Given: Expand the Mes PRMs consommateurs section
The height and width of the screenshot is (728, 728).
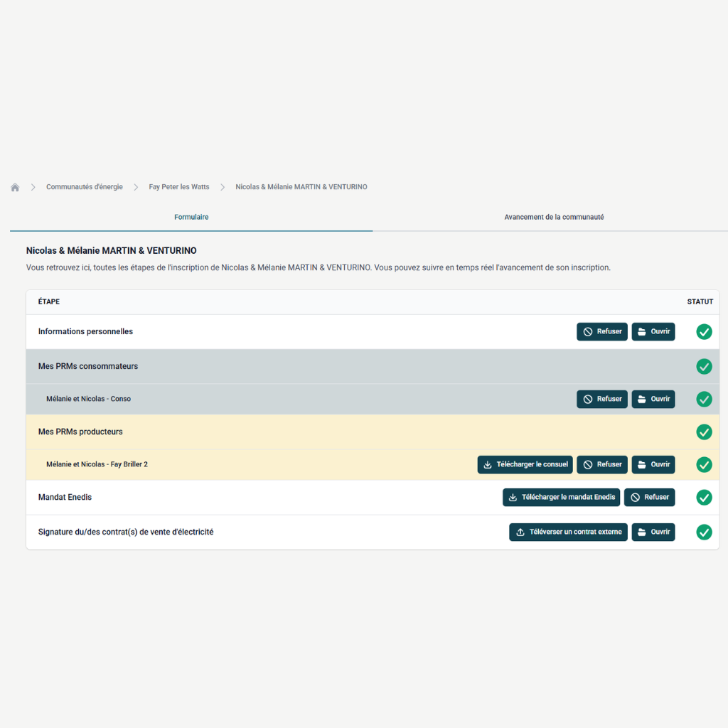Looking at the screenshot, I should (x=88, y=367).
